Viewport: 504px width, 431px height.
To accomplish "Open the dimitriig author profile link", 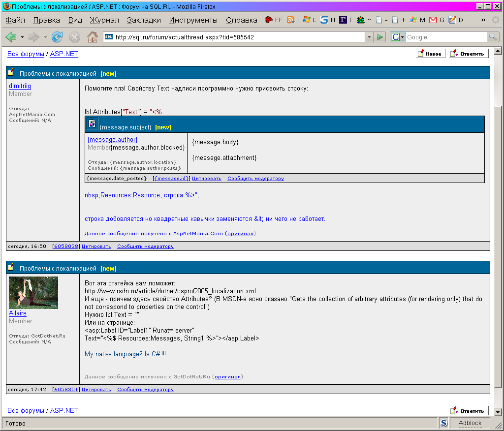I will tap(20, 86).
